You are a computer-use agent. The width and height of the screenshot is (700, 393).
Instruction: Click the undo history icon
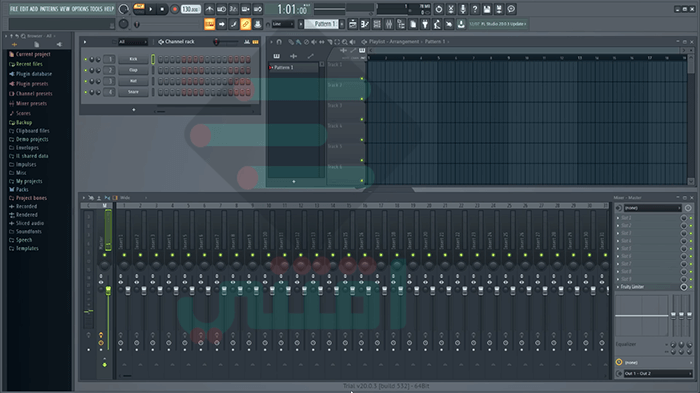[438, 9]
